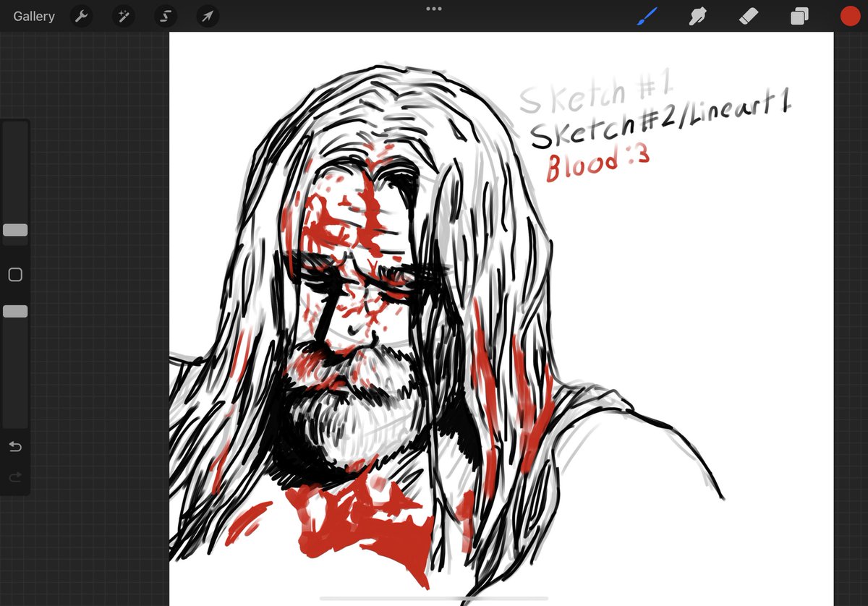Select the Eraser tool
The width and height of the screenshot is (868, 606).
tap(749, 16)
